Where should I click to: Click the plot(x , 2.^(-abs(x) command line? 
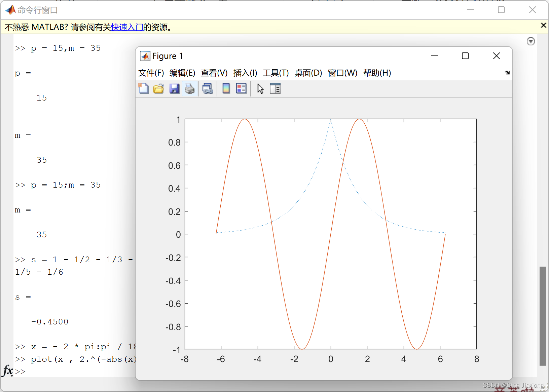[x=75, y=359]
